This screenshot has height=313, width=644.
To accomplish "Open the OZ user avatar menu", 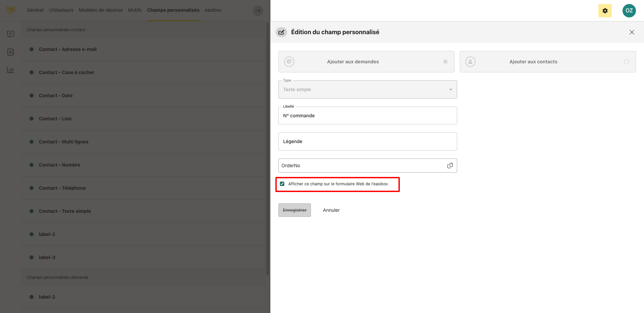I will pyautogui.click(x=629, y=11).
